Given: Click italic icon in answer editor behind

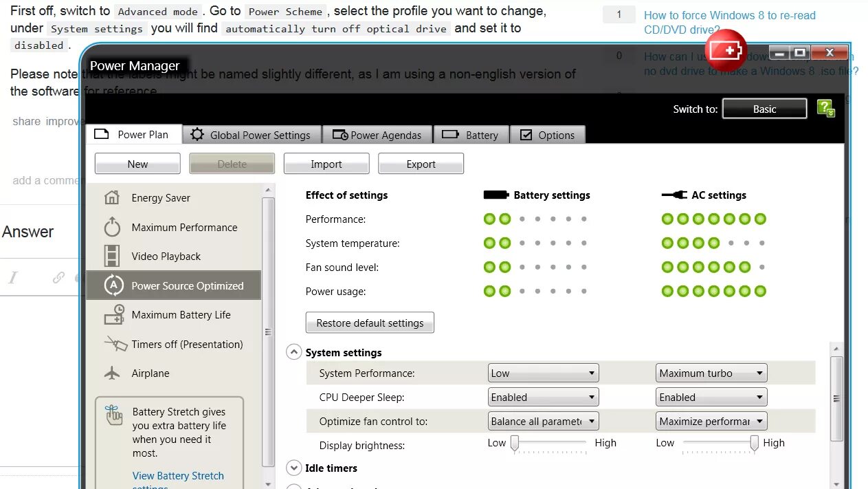Looking at the screenshot, I should coord(12,278).
